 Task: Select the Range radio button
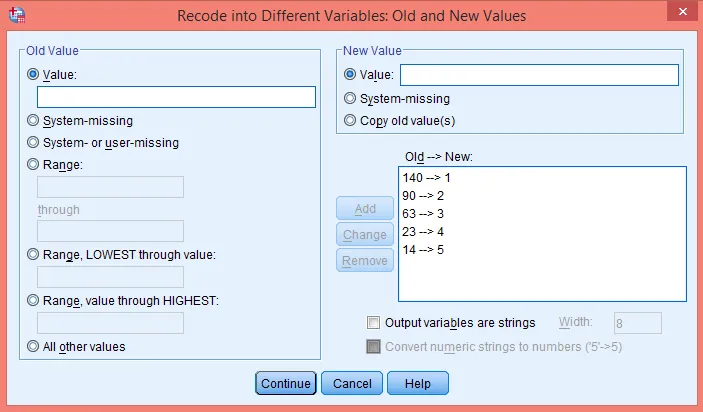pyautogui.click(x=34, y=164)
